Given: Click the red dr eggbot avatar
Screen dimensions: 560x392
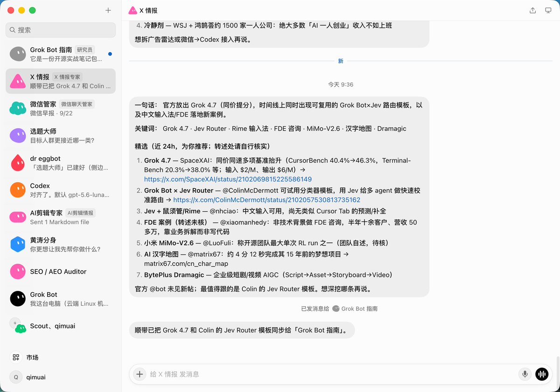Looking at the screenshot, I should click(18, 163).
